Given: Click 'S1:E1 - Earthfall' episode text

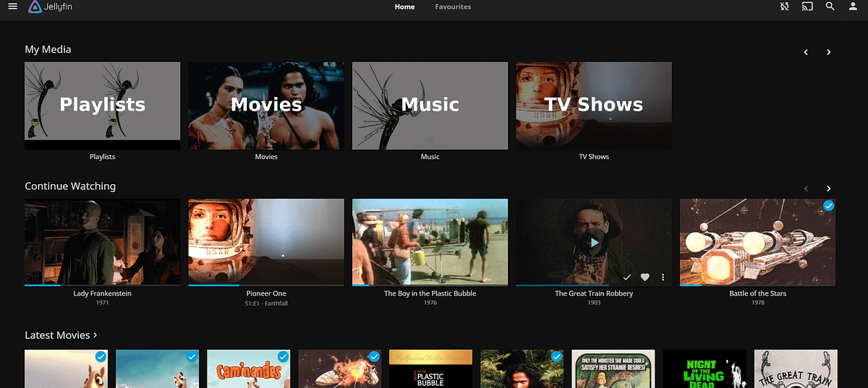Looking at the screenshot, I should coord(266,303).
